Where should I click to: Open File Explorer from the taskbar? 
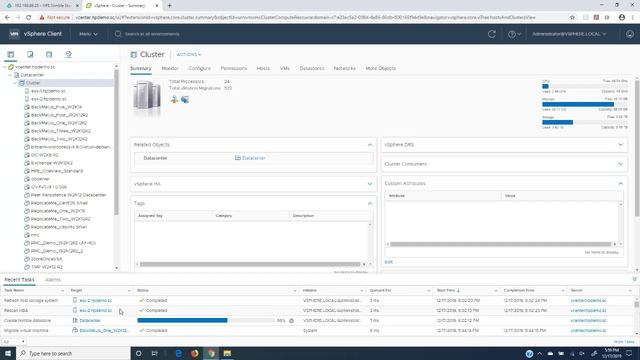point(227,353)
